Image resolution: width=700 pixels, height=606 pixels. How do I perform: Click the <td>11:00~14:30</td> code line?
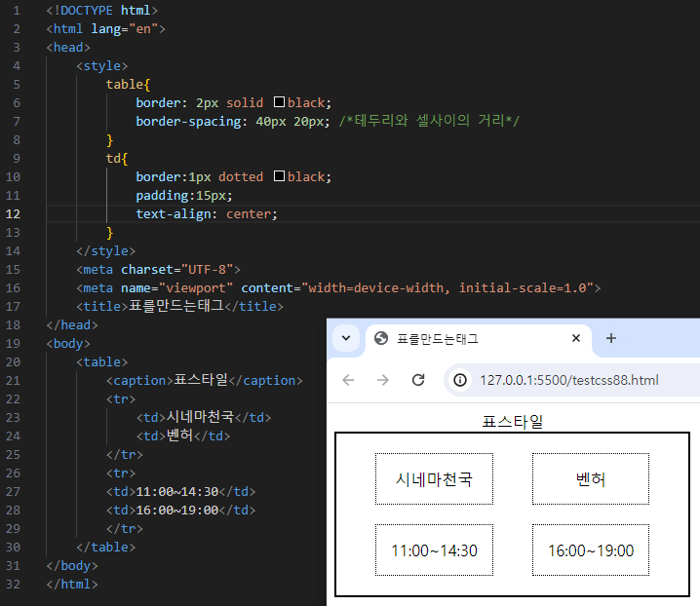[x=180, y=491]
